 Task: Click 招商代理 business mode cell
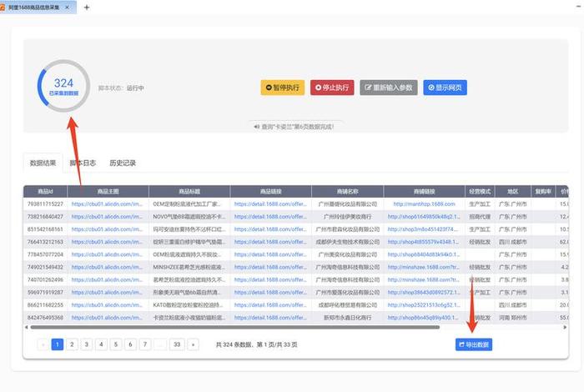pyautogui.click(x=480, y=217)
